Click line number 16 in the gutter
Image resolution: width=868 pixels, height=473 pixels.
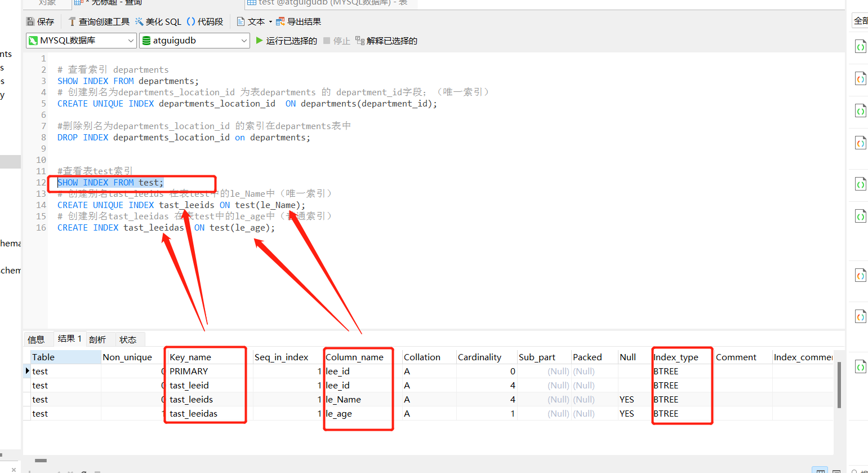[41, 228]
